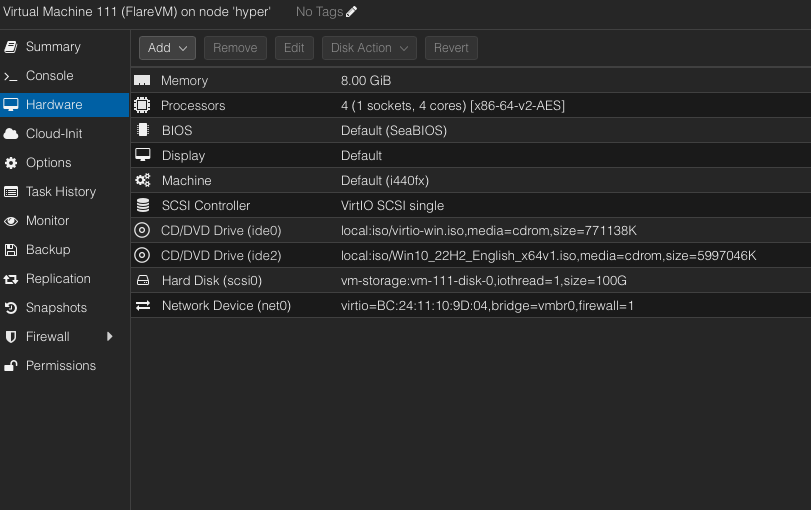Click the Memory RAM icon
The image size is (811, 510).
[142, 80]
